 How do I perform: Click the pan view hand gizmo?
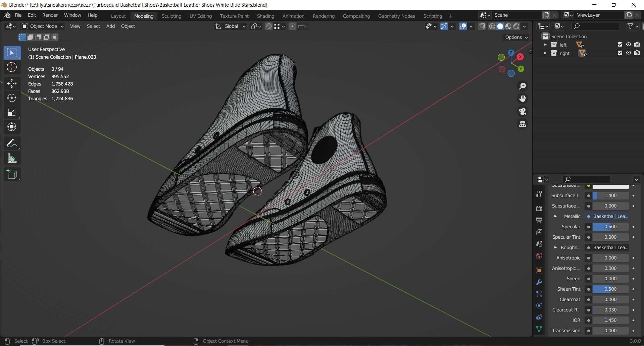click(523, 99)
